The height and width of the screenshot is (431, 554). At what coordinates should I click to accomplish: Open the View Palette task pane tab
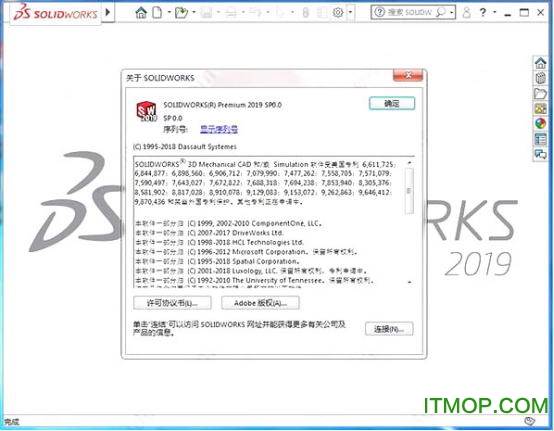[540, 108]
